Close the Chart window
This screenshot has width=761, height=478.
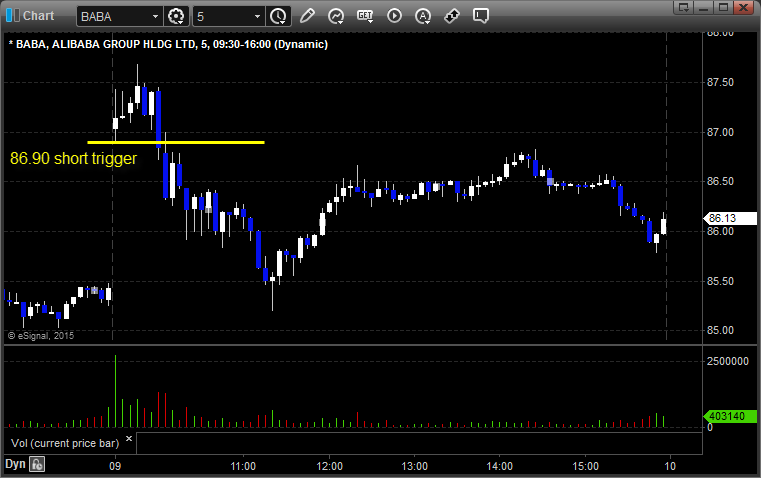pos(743,7)
